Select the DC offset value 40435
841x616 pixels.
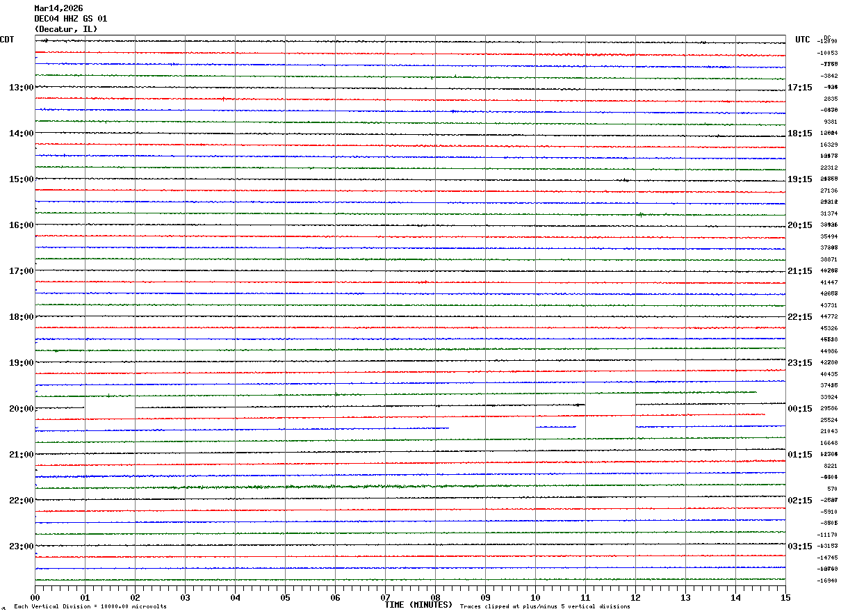pos(829,374)
